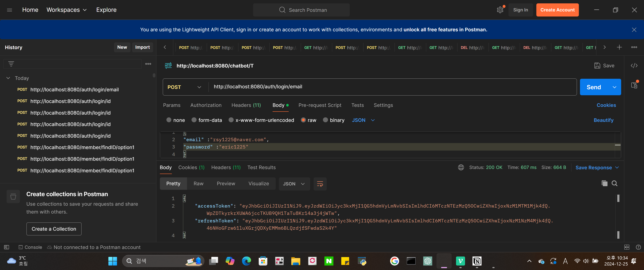Select the none body option
Viewport: 644px width, 270px height.
175,120
